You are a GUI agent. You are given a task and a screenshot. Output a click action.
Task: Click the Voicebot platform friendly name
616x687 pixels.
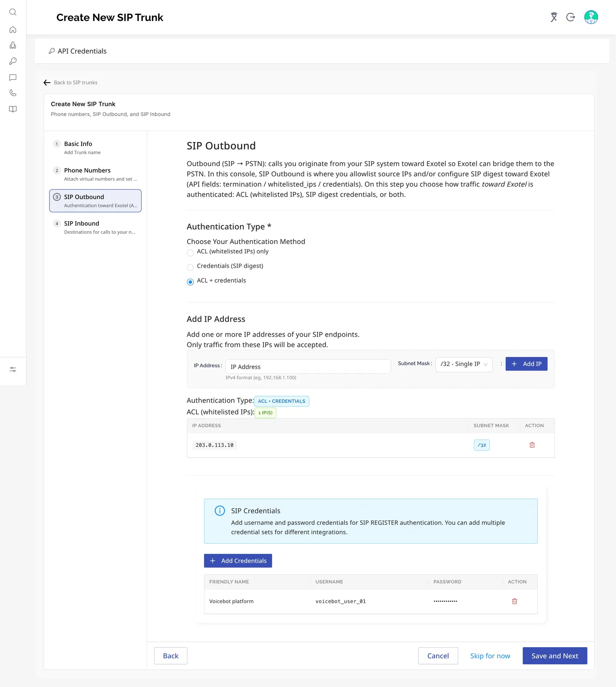pos(231,601)
